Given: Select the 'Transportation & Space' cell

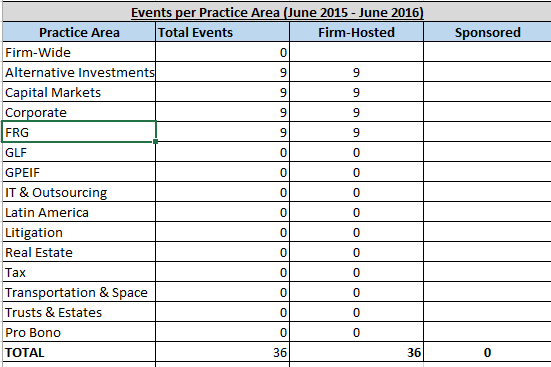Looking at the screenshot, I should pyautogui.click(x=79, y=292).
